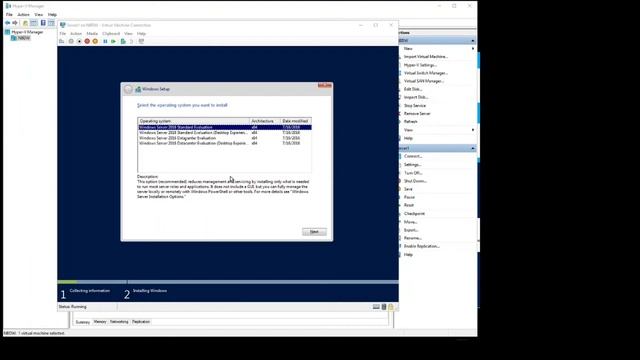Screen dimensions: 640x360
Task: Select Windows Server 2016 Standard Evaluation row
Action: click(x=224, y=127)
